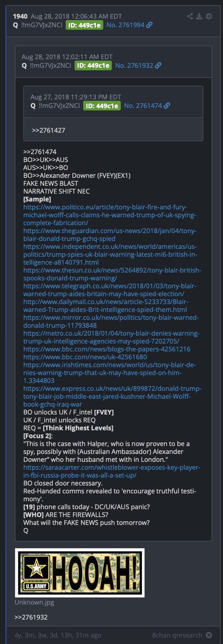The width and height of the screenshot is (223, 644).
Task: Open the saraacarter.com whistleblower link
Action: pos(112,471)
